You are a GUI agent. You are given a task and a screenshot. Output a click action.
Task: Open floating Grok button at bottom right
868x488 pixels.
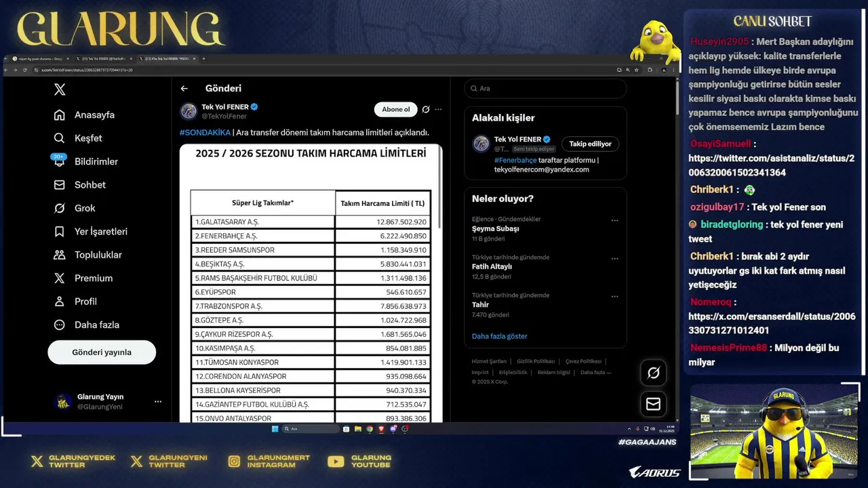click(654, 373)
